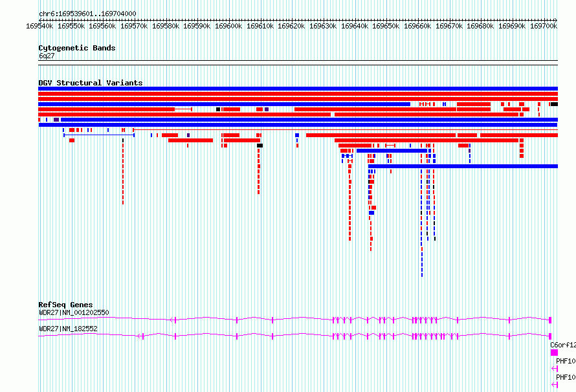Click the magenta C6orf12 gene box
The height and width of the screenshot is (392, 576).
pos(554,353)
